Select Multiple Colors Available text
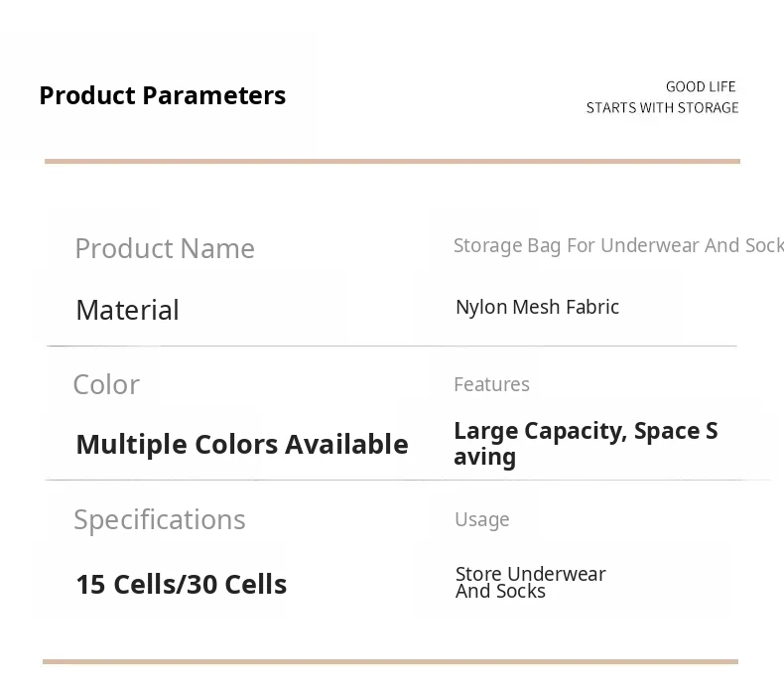The height and width of the screenshot is (695, 784). [241, 444]
